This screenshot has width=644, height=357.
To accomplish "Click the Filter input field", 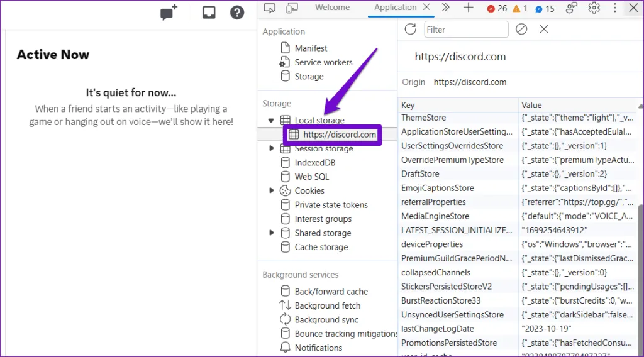I will click(465, 29).
